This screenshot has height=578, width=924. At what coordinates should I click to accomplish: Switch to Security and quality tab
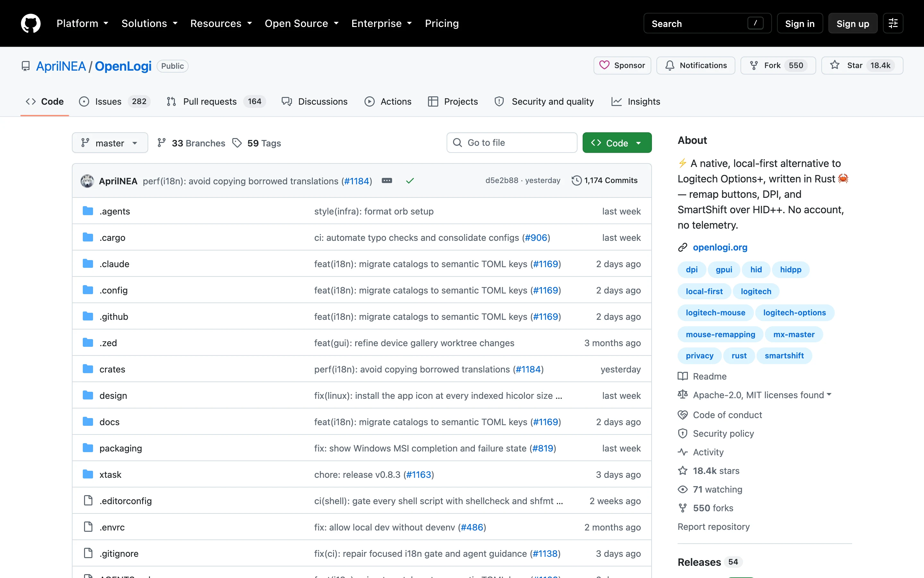click(x=544, y=101)
